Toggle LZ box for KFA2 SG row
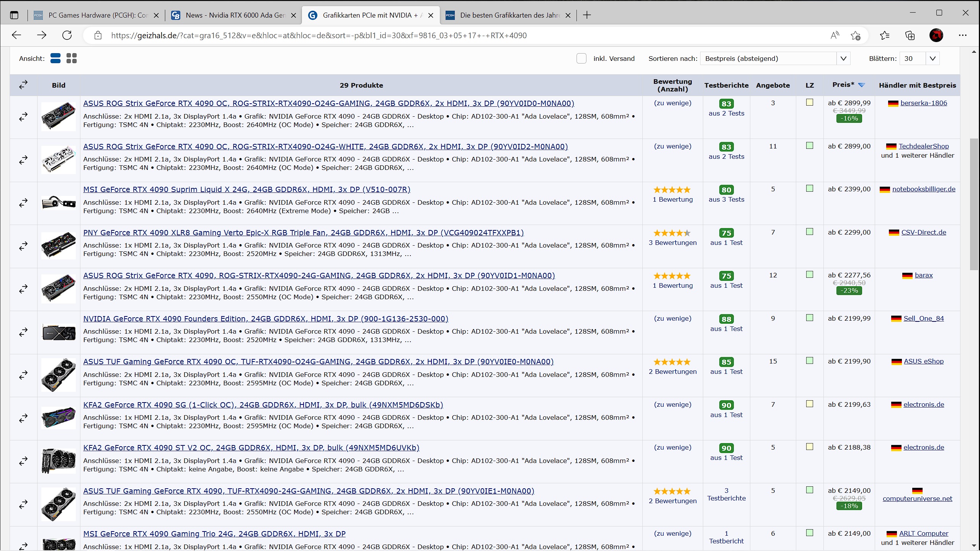The height and width of the screenshot is (551, 980). [x=809, y=404]
